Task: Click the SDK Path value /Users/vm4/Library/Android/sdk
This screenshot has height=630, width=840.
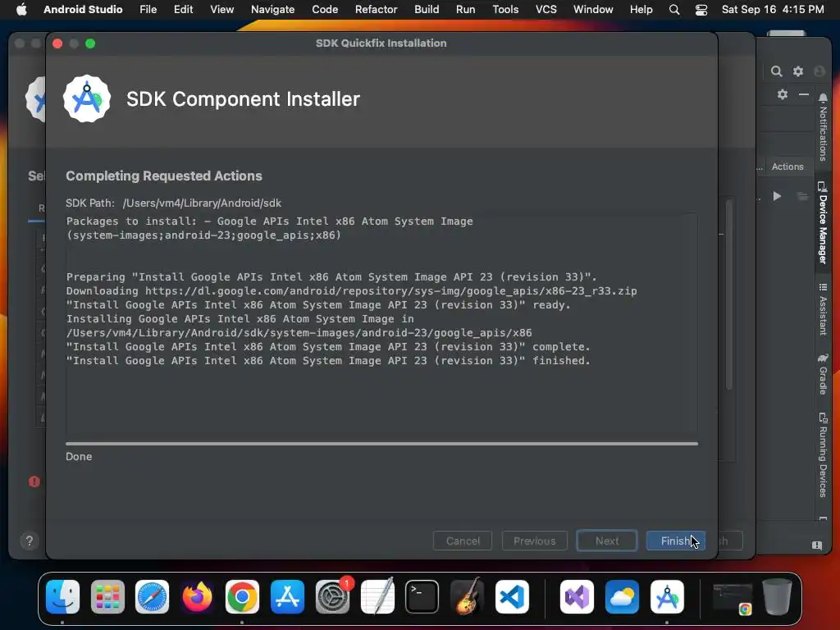Action: coord(202,203)
